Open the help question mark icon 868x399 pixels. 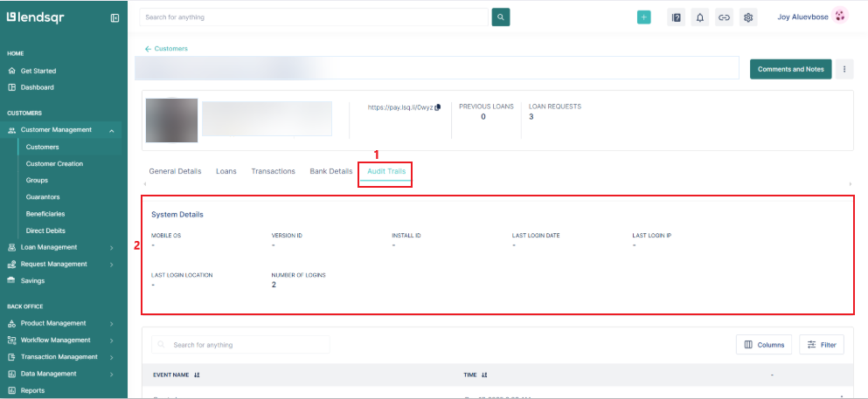pos(676,17)
